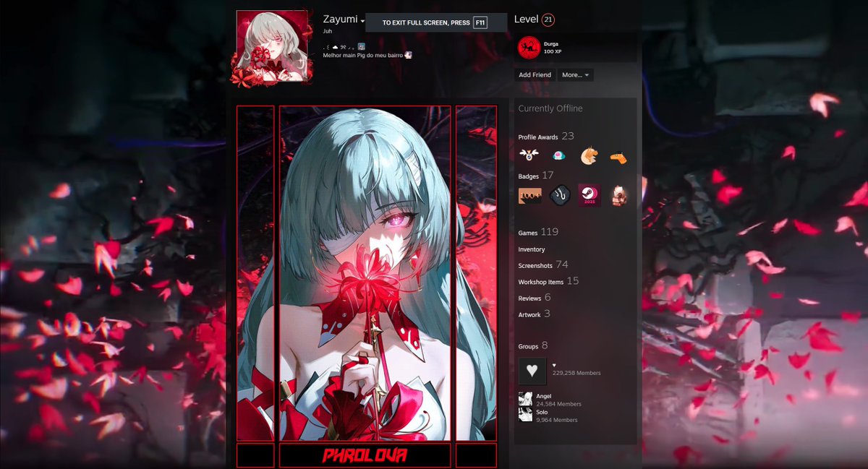Click the 'Juh' real name text
The width and height of the screenshot is (868, 469).
328,32
